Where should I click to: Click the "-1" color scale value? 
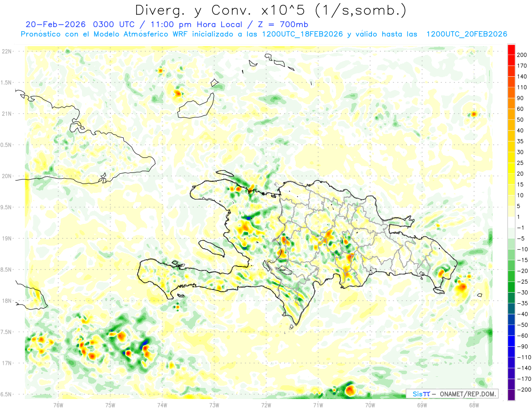pos(520,228)
